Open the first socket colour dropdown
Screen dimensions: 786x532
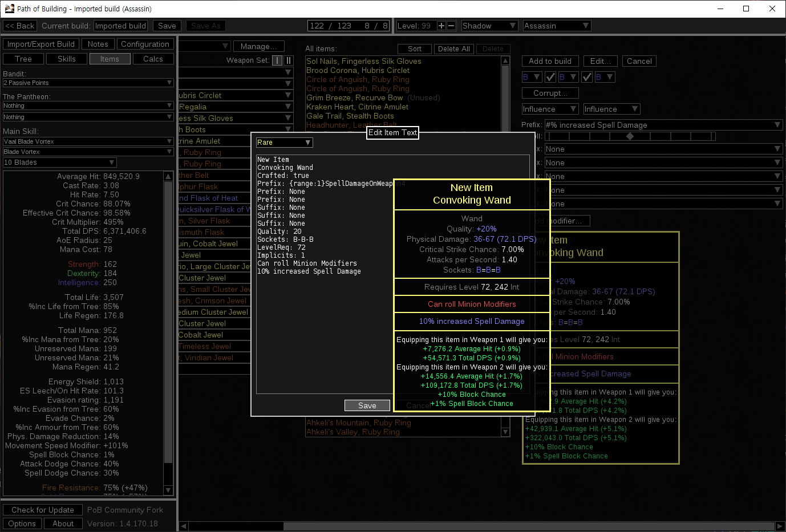532,77
